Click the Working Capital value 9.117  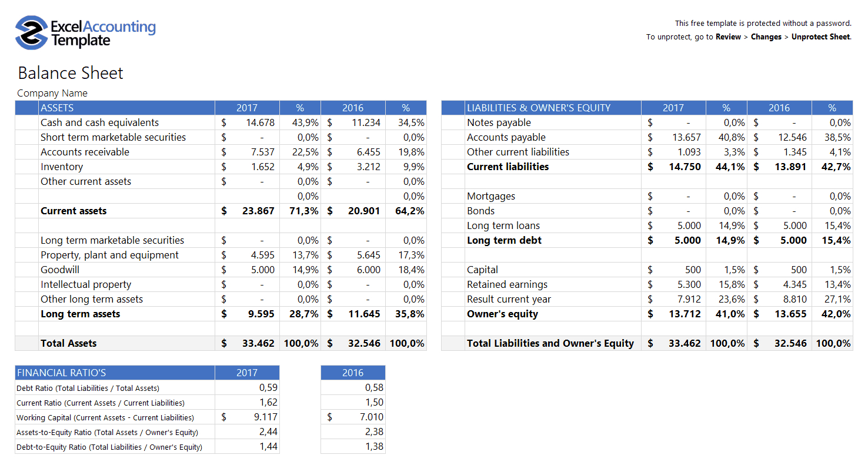[x=265, y=417]
